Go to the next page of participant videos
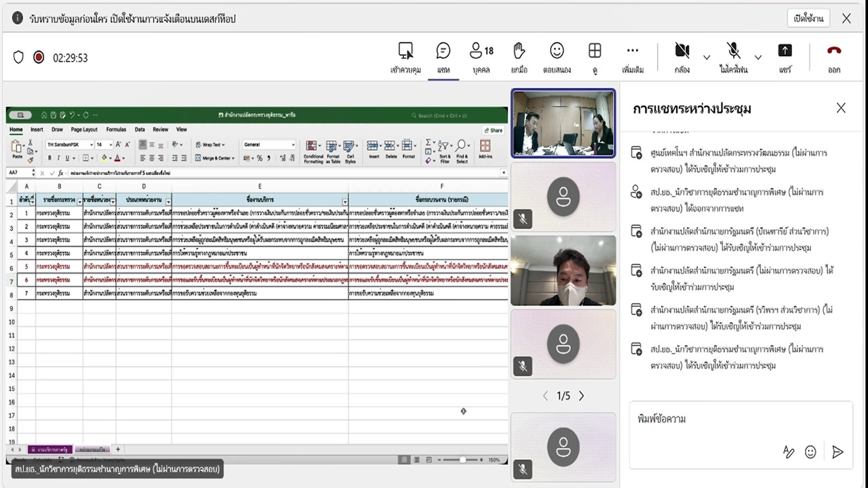Viewport: 868px width, 488px height. pyautogui.click(x=581, y=396)
